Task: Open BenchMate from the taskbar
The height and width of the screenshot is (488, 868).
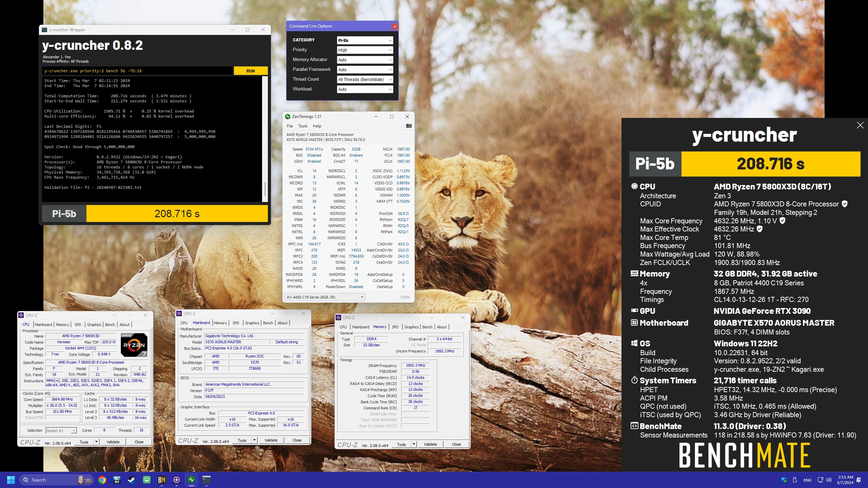Action: pos(162,480)
